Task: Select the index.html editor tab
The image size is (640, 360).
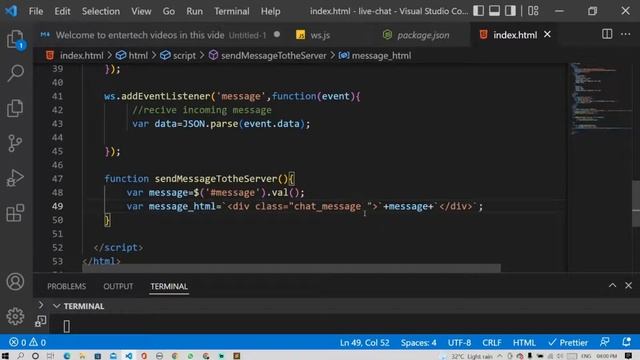Action: tap(515, 35)
